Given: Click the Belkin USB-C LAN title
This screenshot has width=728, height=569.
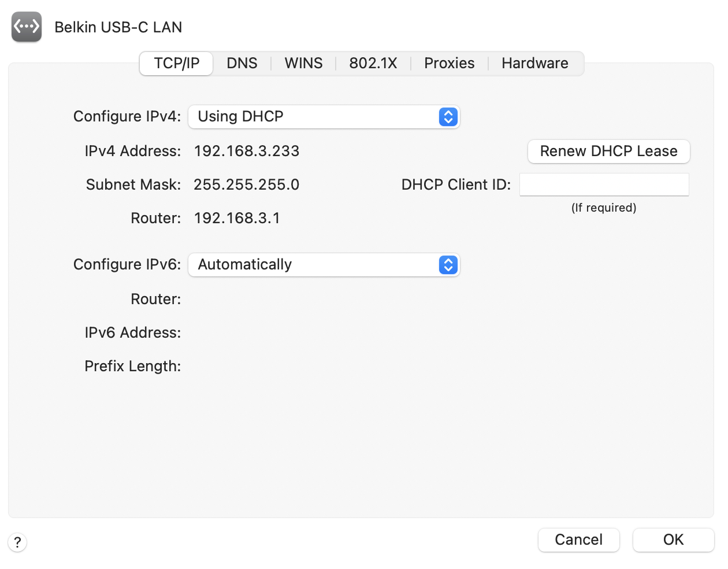Looking at the screenshot, I should tap(118, 27).
